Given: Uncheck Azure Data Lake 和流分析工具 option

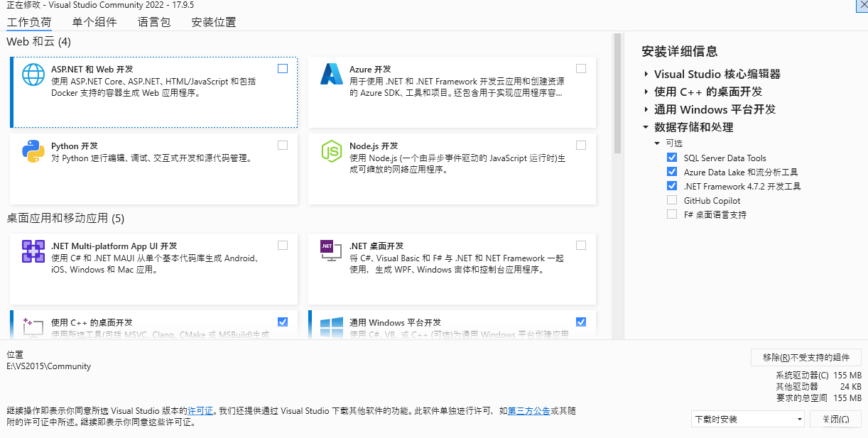Looking at the screenshot, I should click(x=672, y=172).
